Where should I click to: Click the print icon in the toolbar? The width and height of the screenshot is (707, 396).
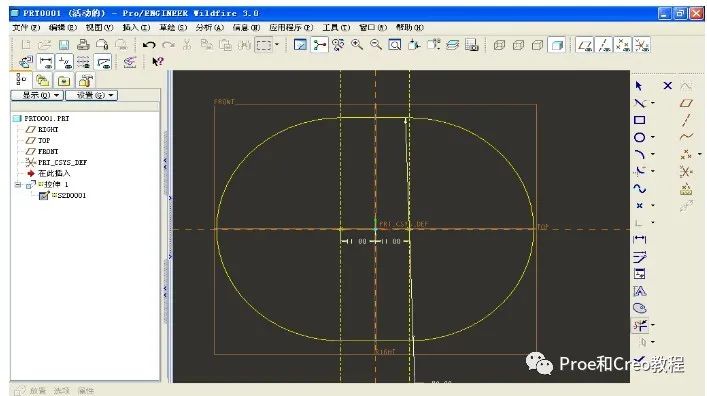click(x=83, y=45)
